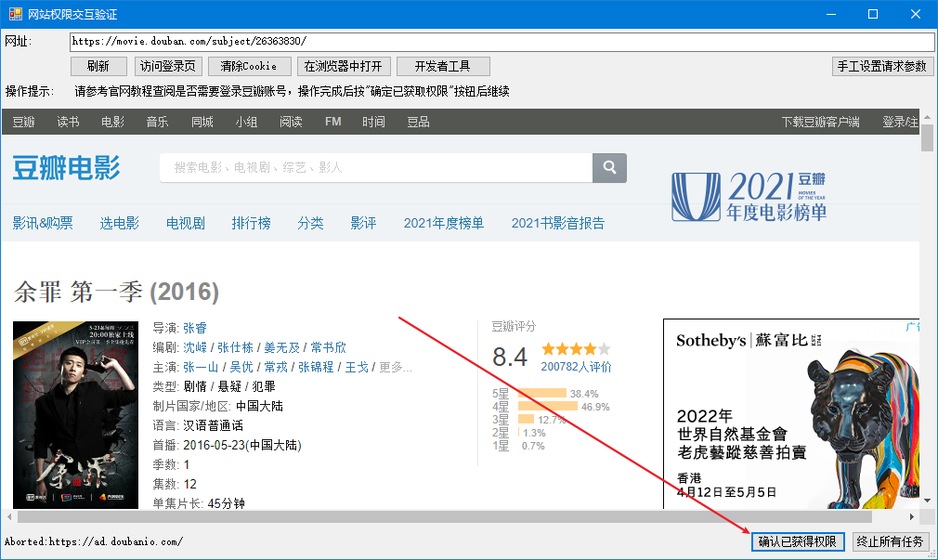Click the Sotheby's tiger advertisement
This screenshot has width=938, height=560.
pyautogui.click(x=791, y=414)
